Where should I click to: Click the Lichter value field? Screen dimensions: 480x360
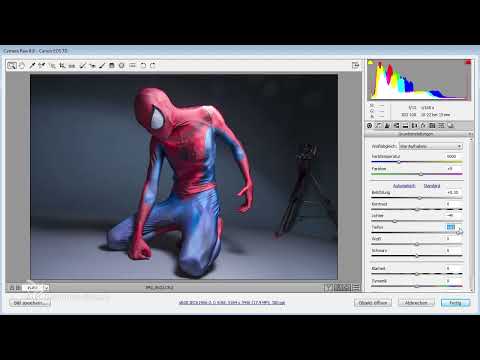453,215
